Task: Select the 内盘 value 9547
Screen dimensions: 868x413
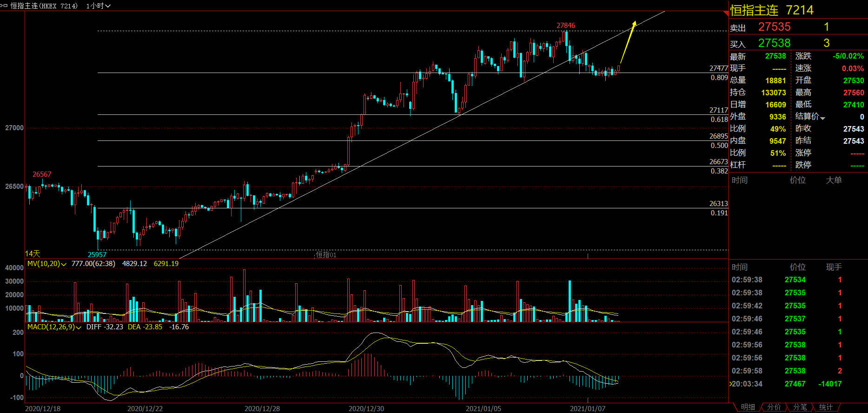Action: pyautogui.click(x=777, y=141)
